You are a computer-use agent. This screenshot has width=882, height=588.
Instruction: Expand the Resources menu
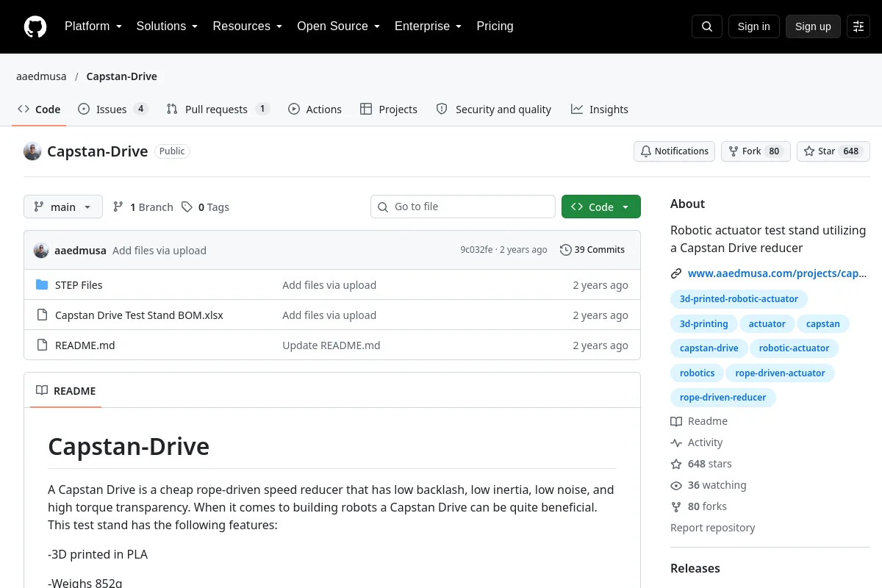click(x=248, y=26)
